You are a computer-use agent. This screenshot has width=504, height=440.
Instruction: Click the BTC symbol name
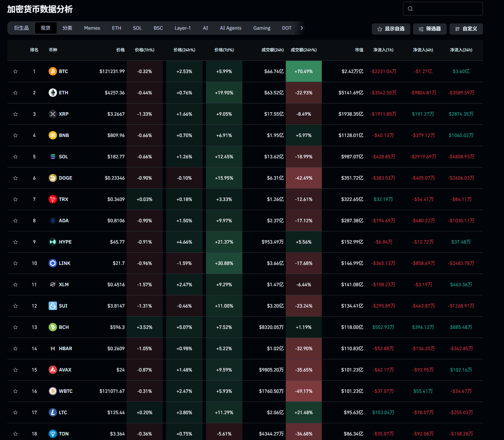tap(63, 71)
